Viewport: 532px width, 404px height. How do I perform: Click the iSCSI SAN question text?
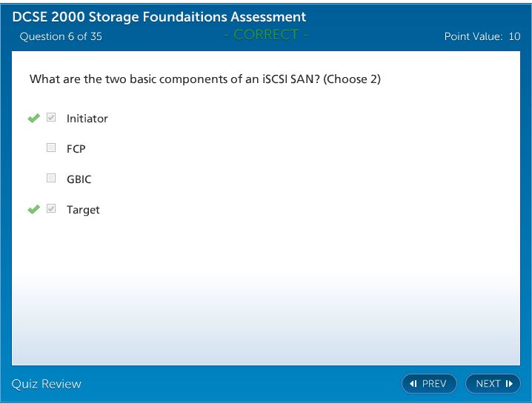[205, 79]
